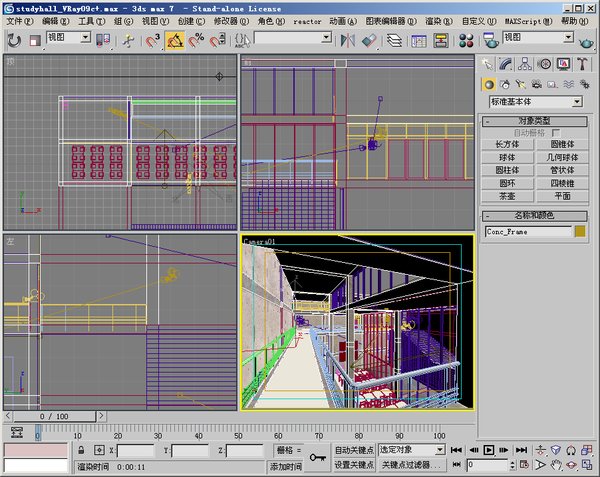Switch to the Motion panel tab
The height and width of the screenshot is (477, 600).
coord(544,64)
